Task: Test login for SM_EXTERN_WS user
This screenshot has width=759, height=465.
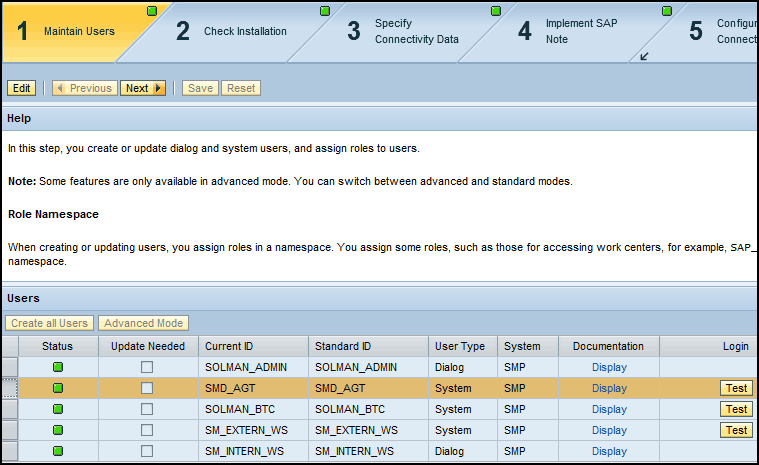Action: point(736,430)
